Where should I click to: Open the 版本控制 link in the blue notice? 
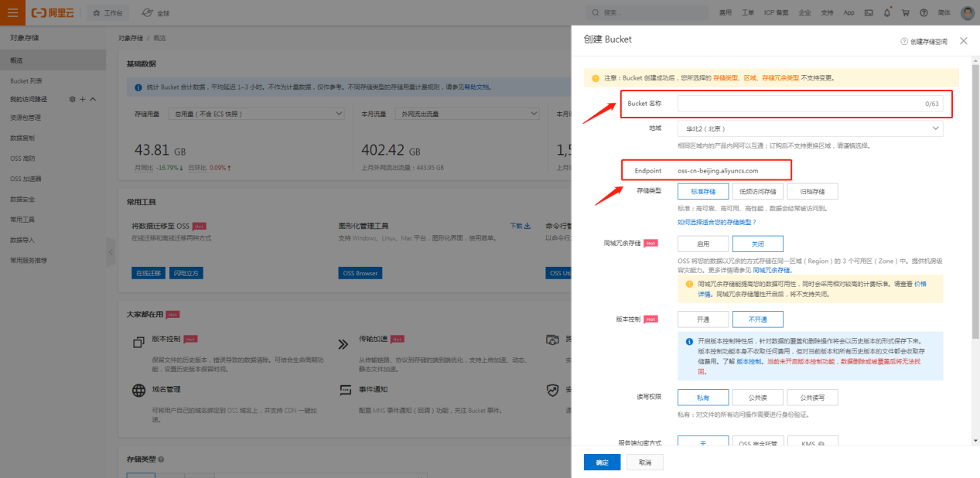[748, 361]
